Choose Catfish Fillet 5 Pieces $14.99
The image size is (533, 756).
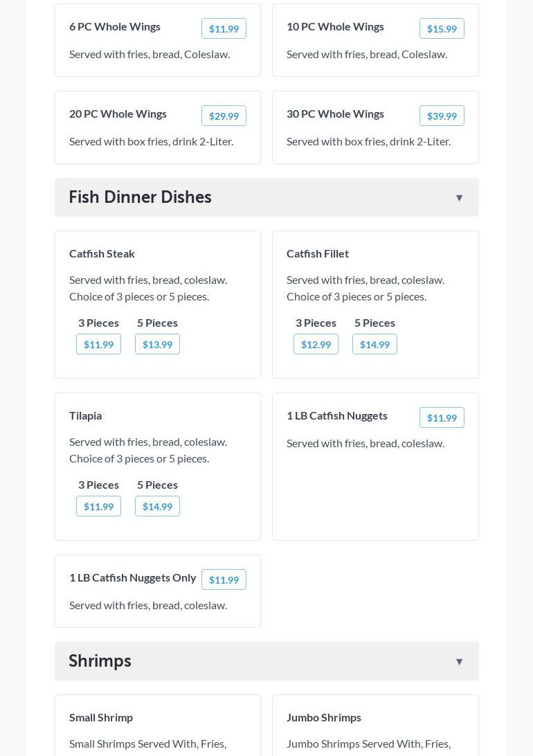(x=374, y=344)
